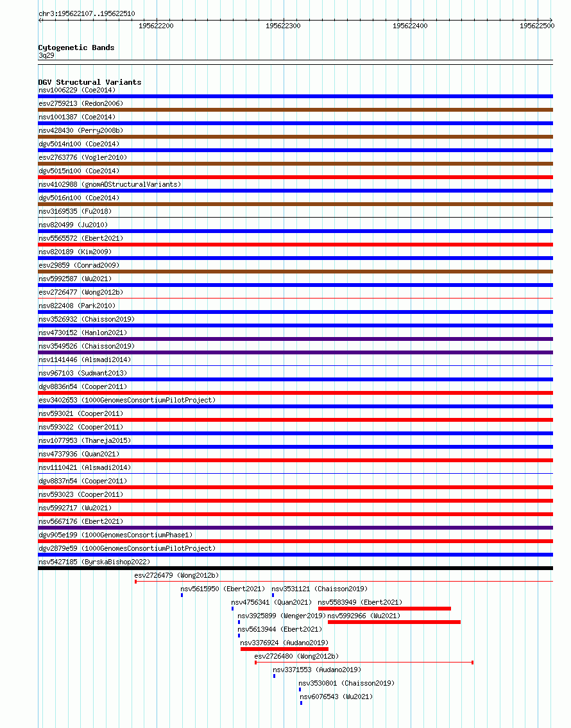Screen dimensions: 571x728
Task: Click the nsv3925899 (Wenger2019) label
Action: (x=282, y=615)
